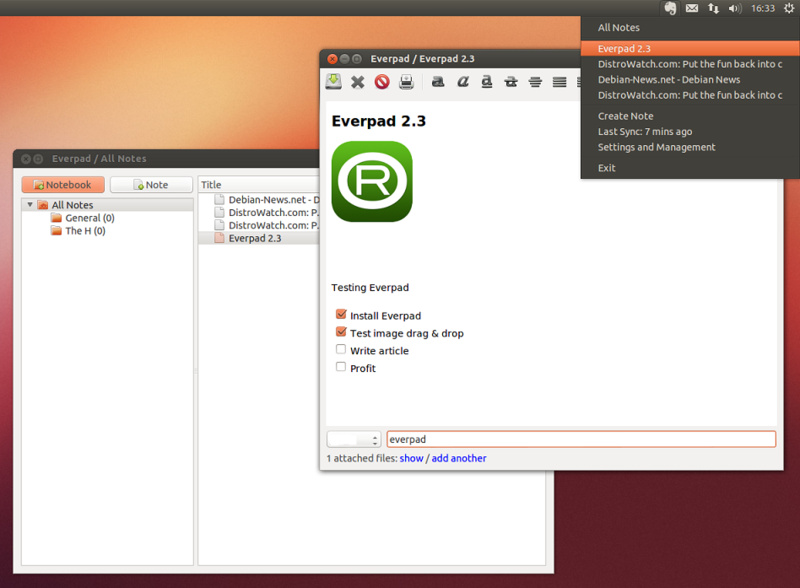
Task: Click the 16:33 clock in the top panel
Action: click(x=763, y=8)
